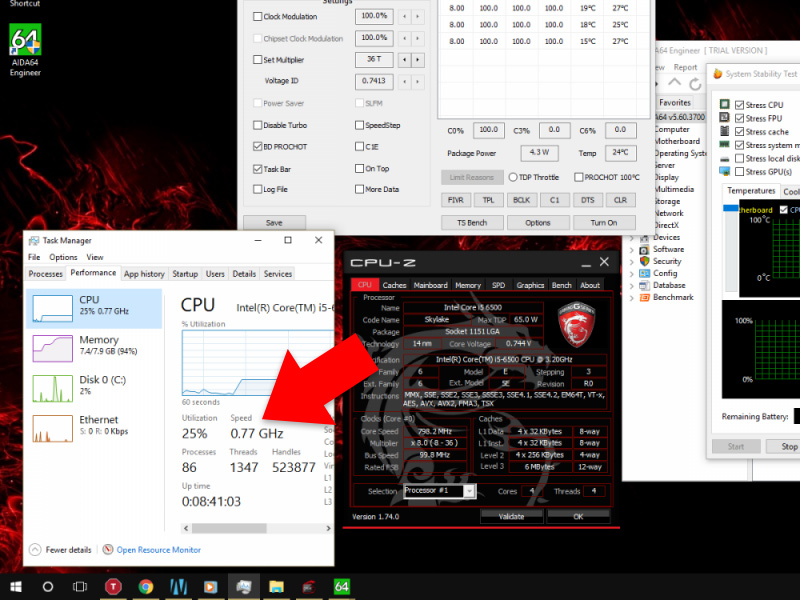This screenshot has width=800, height=600.
Task: Uncheck Task Bar option in ThrottleStop
Action: click(x=258, y=168)
